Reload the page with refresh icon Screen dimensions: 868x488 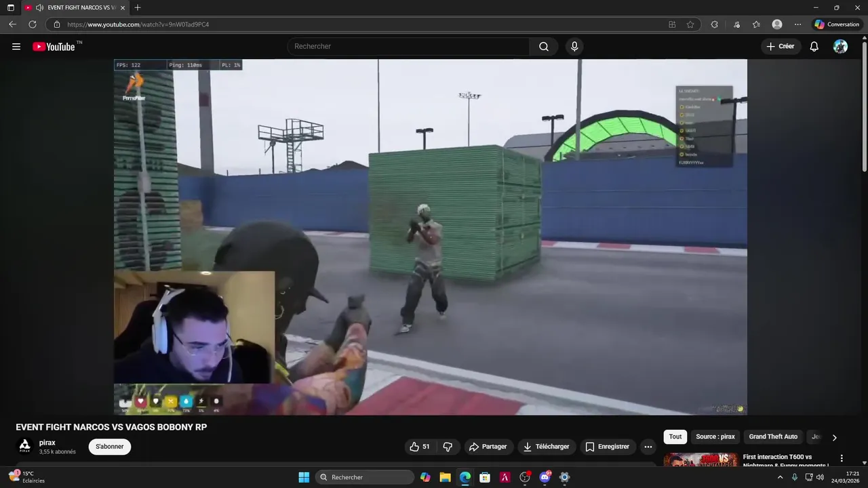coord(32,24)
